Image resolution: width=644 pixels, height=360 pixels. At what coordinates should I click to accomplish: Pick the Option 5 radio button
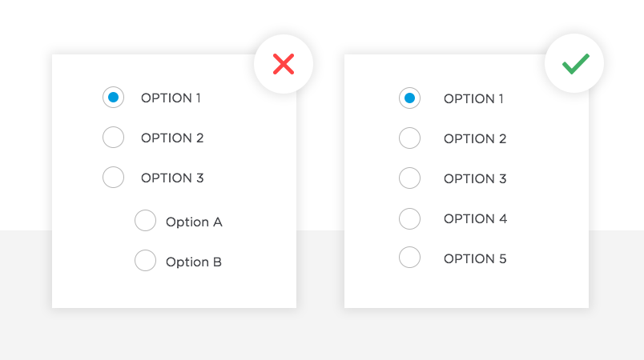[409, 258]
